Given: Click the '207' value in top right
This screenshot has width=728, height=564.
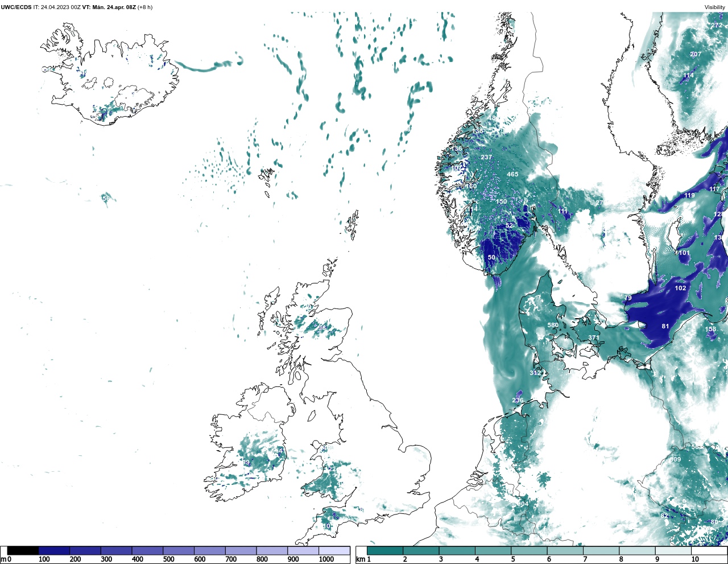Looking at the screenshot, I should coord(696,55).
